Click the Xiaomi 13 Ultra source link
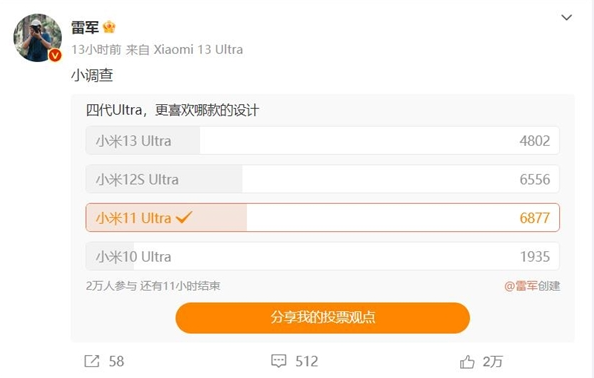 tap(198, 50)
